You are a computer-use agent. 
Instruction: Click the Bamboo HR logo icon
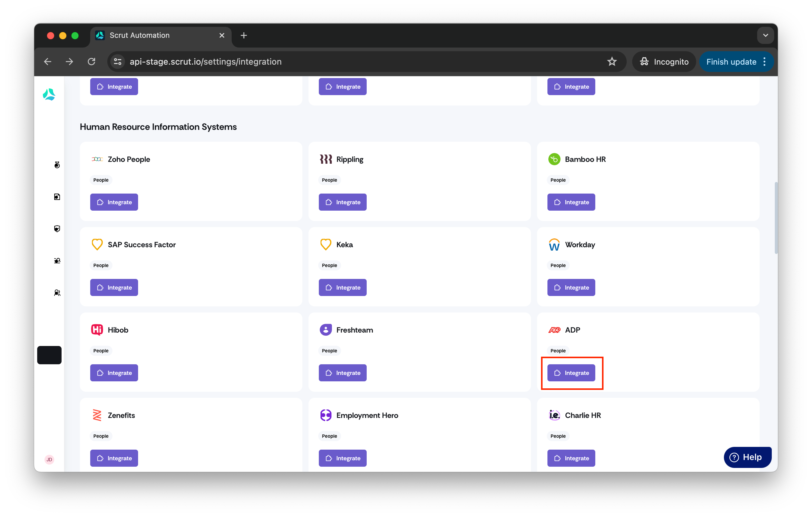tap(554, 159)
